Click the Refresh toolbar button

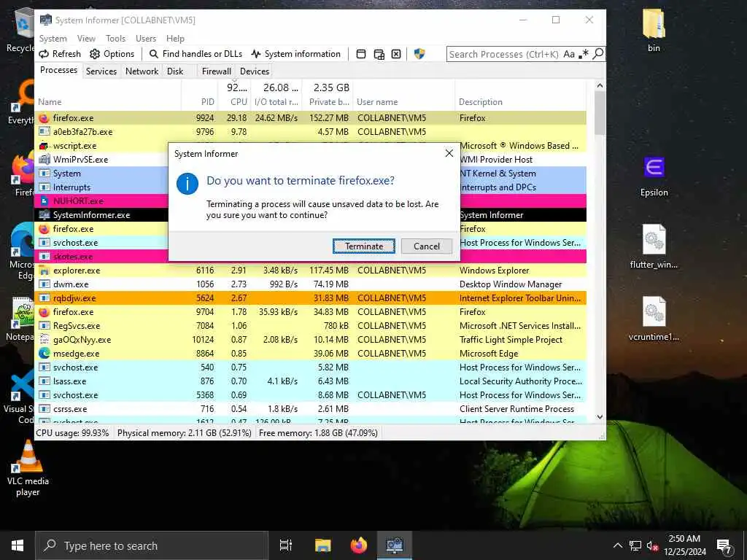[60, 54]
